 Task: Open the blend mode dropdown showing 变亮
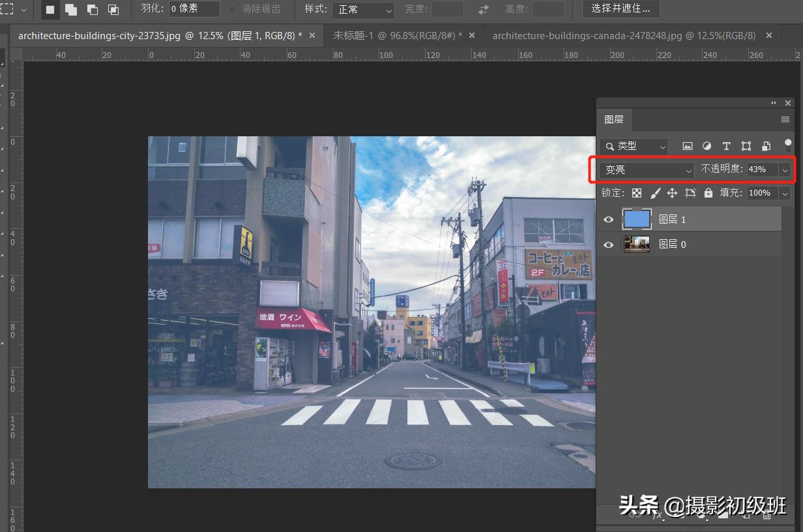click(644, 170)
